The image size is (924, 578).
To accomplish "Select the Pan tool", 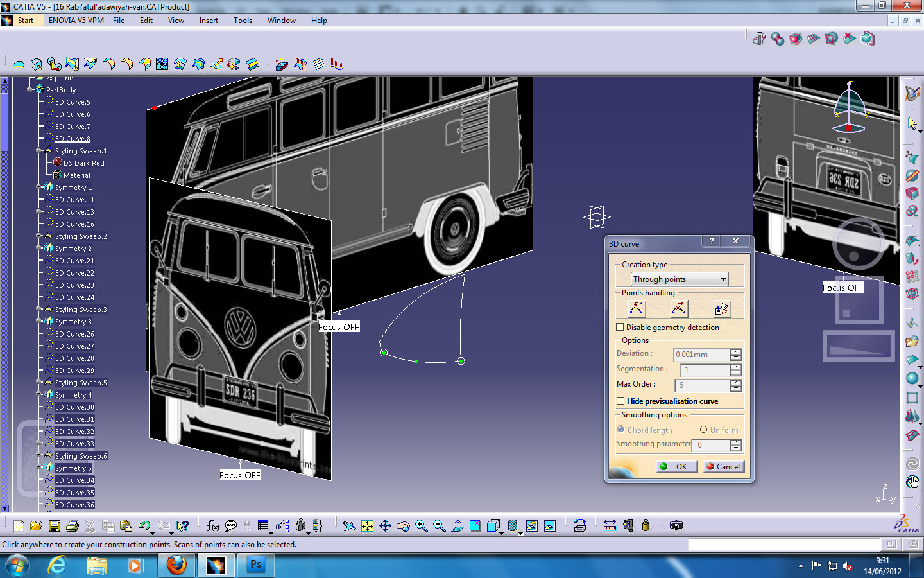I will coord(385,525).
